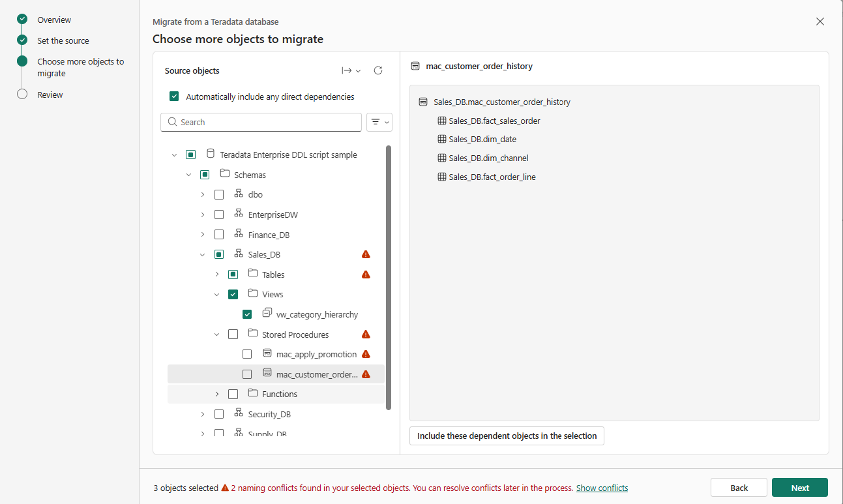The width and height of the screenshot is (843, 504).
Task: Click the warning icon beside Sales_DB
Action: click(x=366, y=254)
